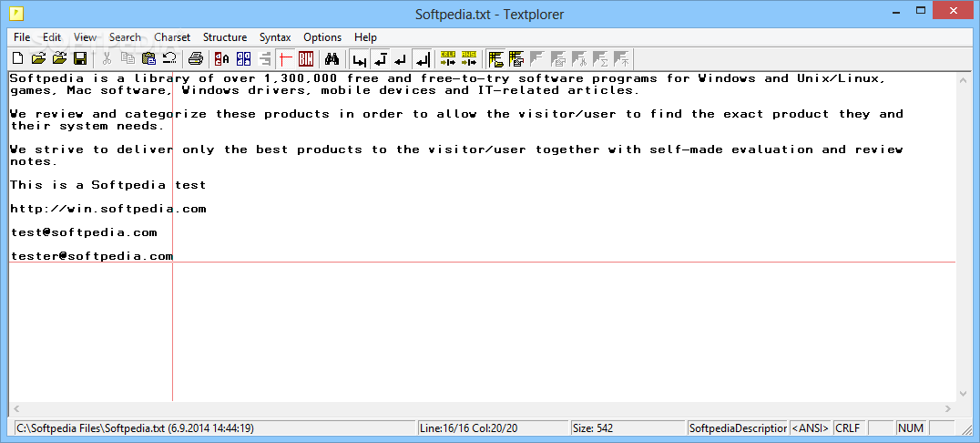Click the second yellow structure table icon
The image size is (980, 443).
tap(516, 59)
